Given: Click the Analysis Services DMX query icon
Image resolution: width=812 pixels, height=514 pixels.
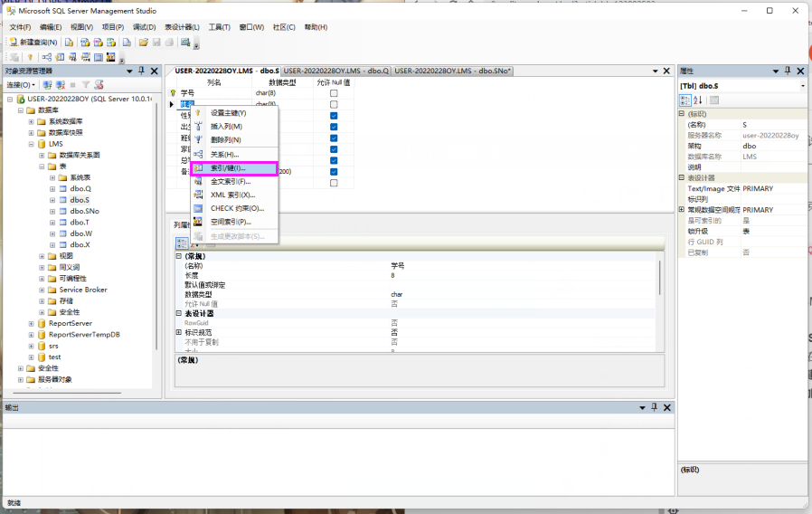Looking at the screenshot, I should [x=98, y=43].
